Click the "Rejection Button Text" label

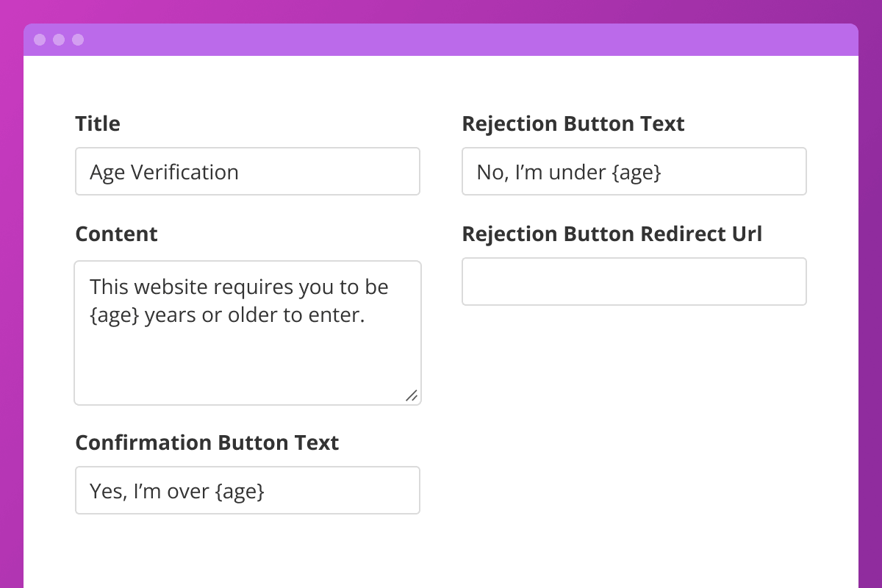(573, 123)
